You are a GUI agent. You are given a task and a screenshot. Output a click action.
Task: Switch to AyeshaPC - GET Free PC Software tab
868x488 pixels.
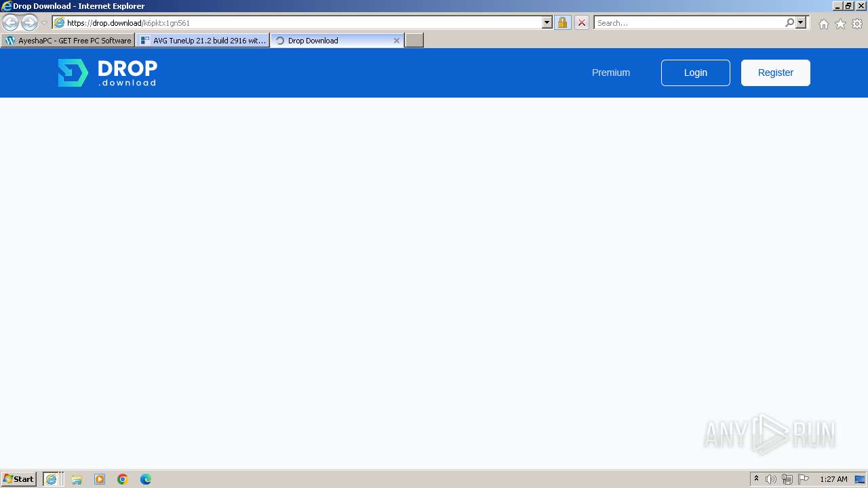pyautogui.click(x=68, y=41)
